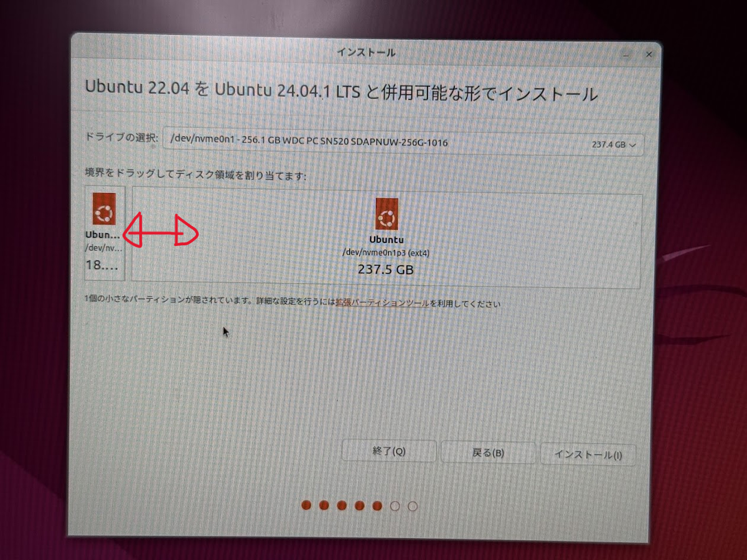Click the Ubuntu icon in the small left partition
747x560 pixels.
click(104, 209)
